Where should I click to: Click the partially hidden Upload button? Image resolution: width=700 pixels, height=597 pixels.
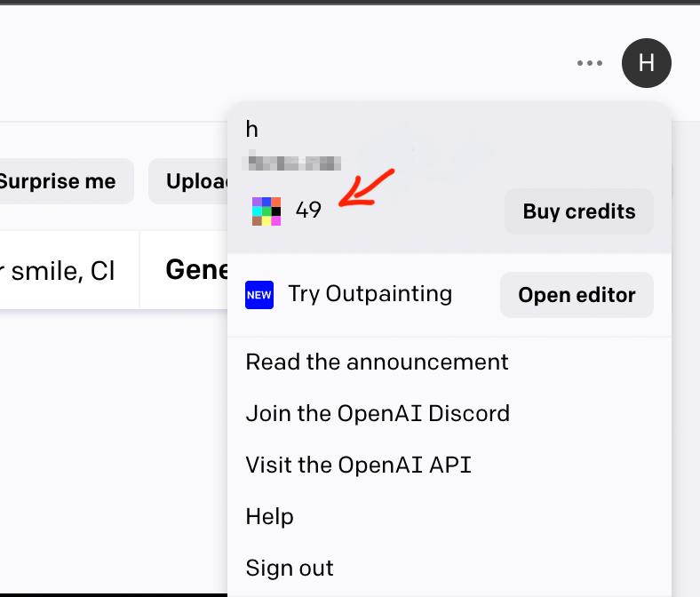point(188,181)
